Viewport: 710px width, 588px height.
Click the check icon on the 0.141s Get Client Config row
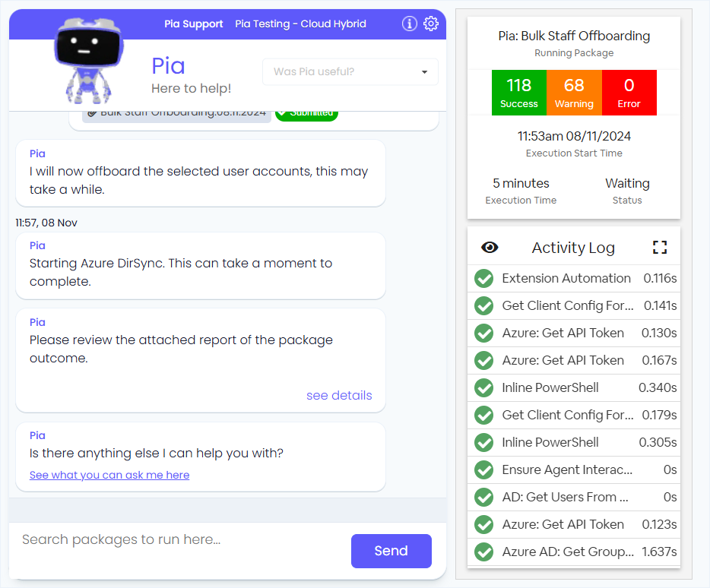[x=484, y=306]
